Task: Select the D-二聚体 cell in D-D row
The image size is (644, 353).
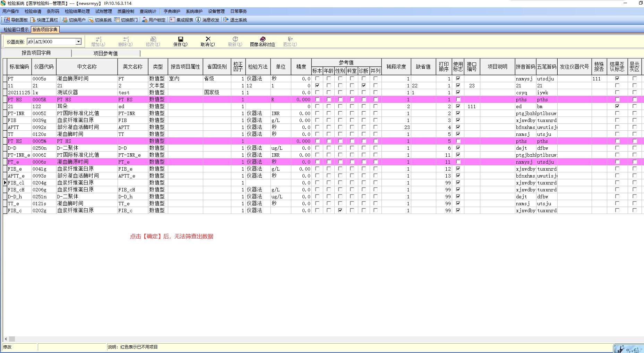Action: tap(87, 148)
